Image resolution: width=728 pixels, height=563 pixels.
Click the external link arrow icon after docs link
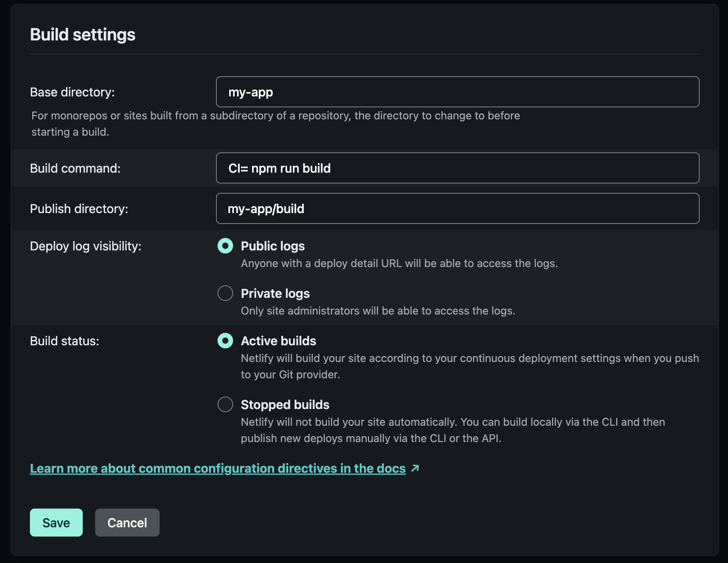coord(415,468)
